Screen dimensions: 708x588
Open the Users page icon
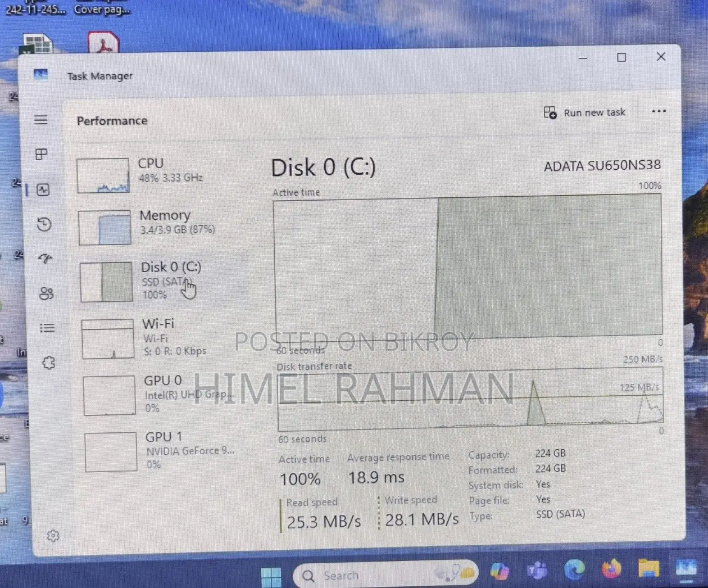[x=46, y=293]
